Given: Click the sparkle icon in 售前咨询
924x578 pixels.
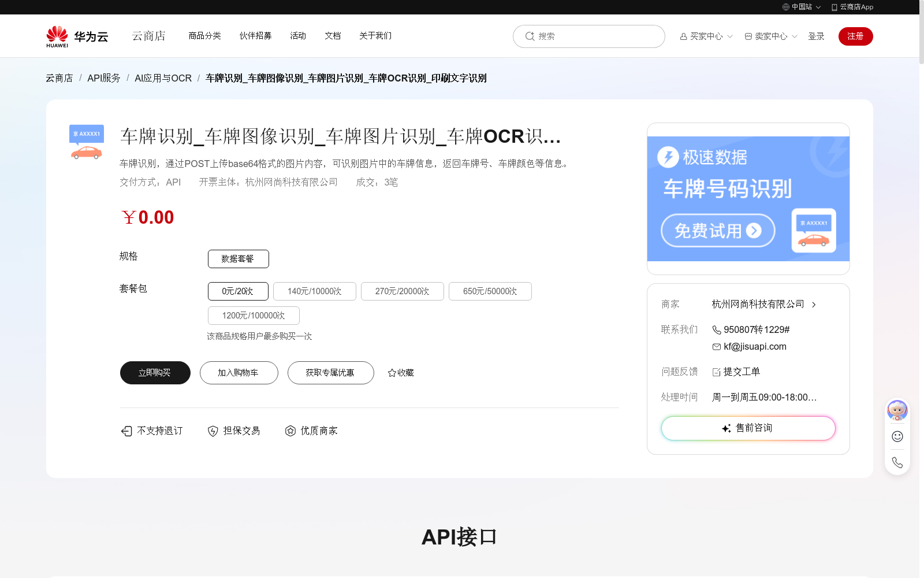Looking at the screenshot, I should click(726, 428).
